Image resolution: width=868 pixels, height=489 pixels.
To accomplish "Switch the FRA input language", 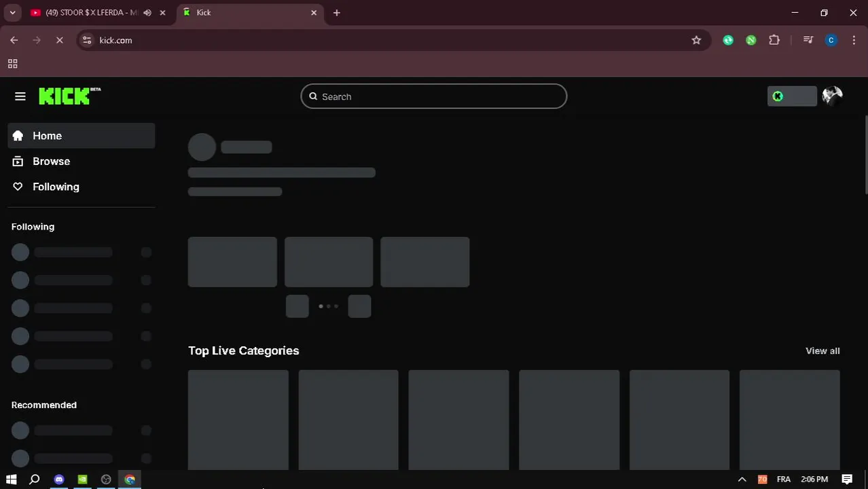I will (784, 479).
